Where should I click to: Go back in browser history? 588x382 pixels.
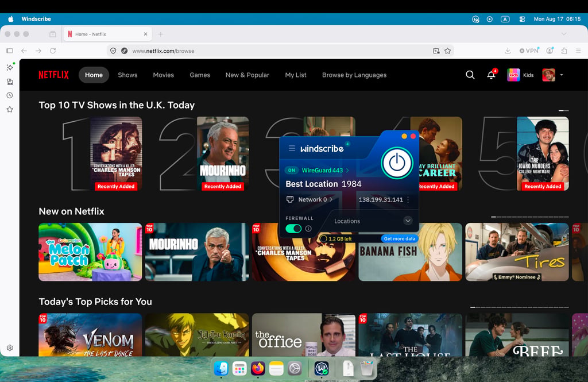(24, 51)
